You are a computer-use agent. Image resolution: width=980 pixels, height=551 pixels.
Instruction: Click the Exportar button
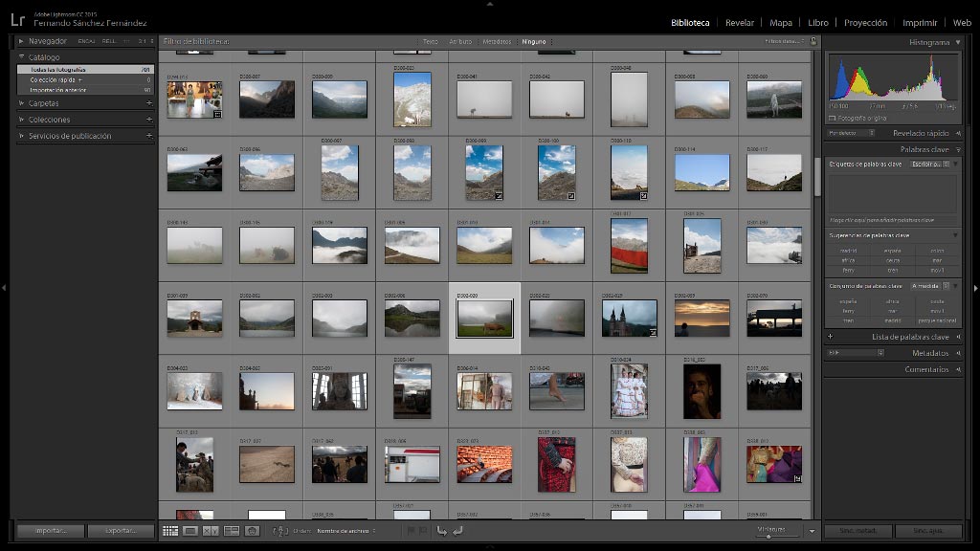pos(121,530)
